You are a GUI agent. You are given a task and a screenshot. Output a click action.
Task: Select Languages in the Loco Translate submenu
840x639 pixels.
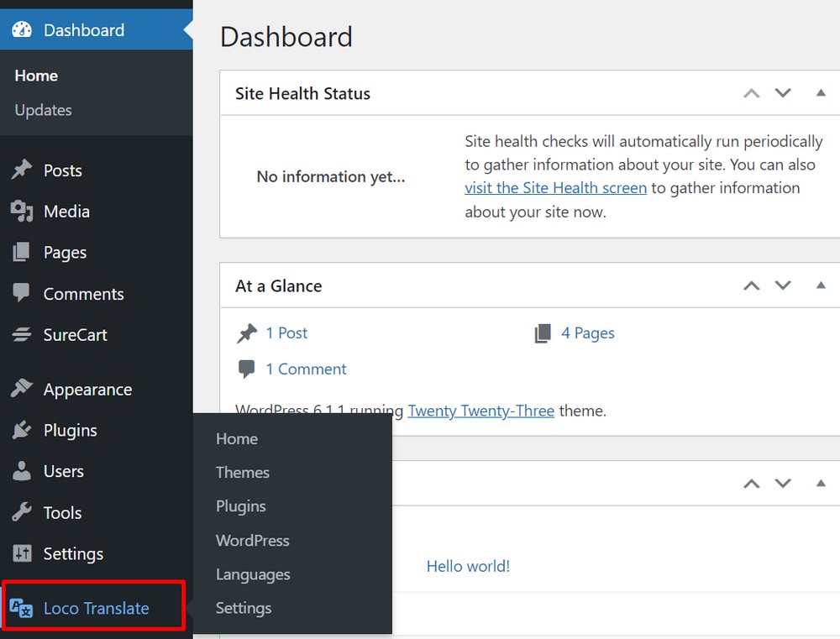click(252, 574)
